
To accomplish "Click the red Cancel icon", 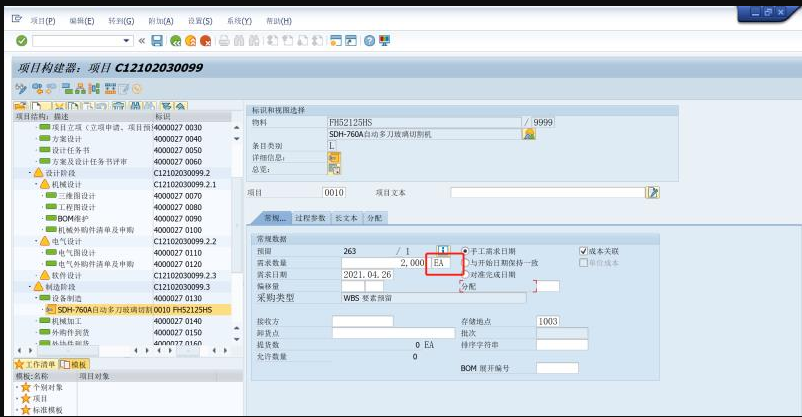I will [x=206, y=40].
